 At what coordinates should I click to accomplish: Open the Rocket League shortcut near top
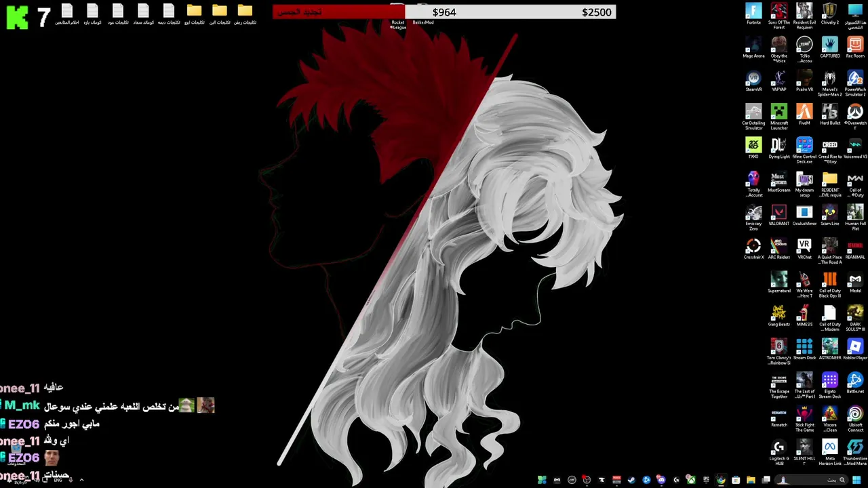click(x=398, y=16)
